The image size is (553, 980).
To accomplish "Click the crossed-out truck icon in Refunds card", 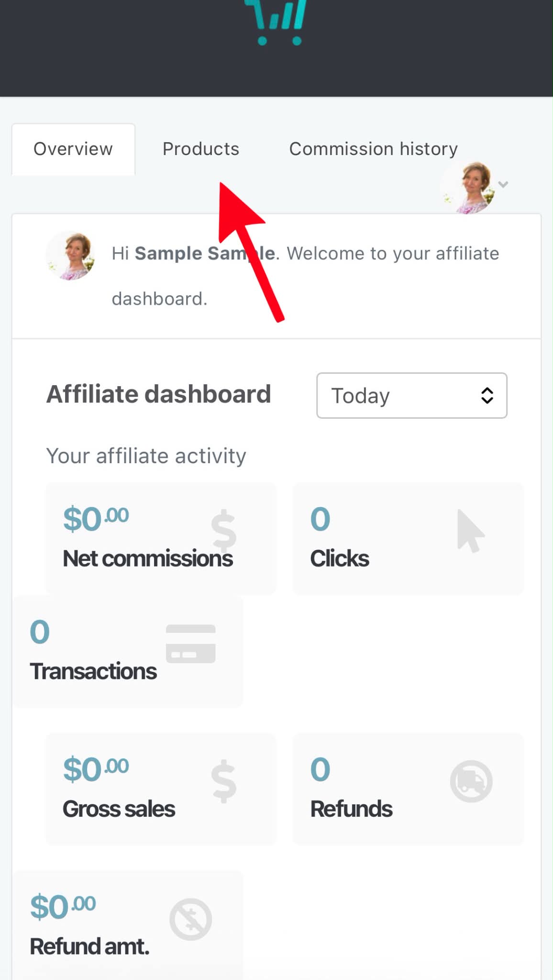I will tap(471, 781).
